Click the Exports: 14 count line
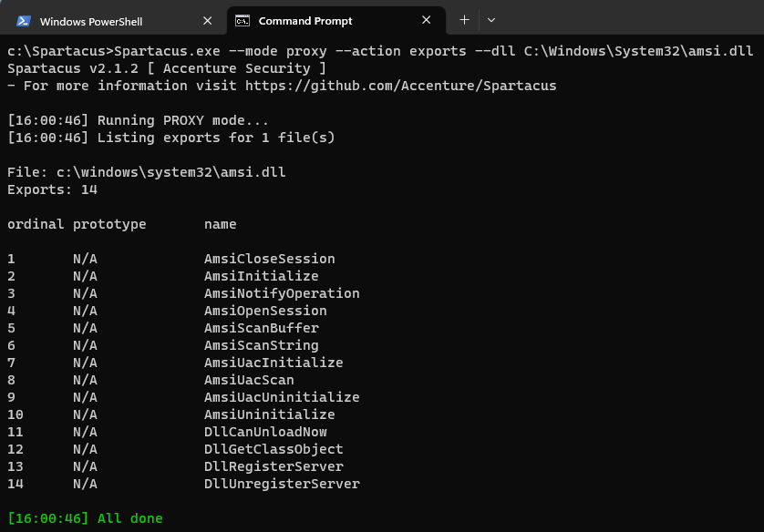This screenshot has width=764, height=532. 52,189
